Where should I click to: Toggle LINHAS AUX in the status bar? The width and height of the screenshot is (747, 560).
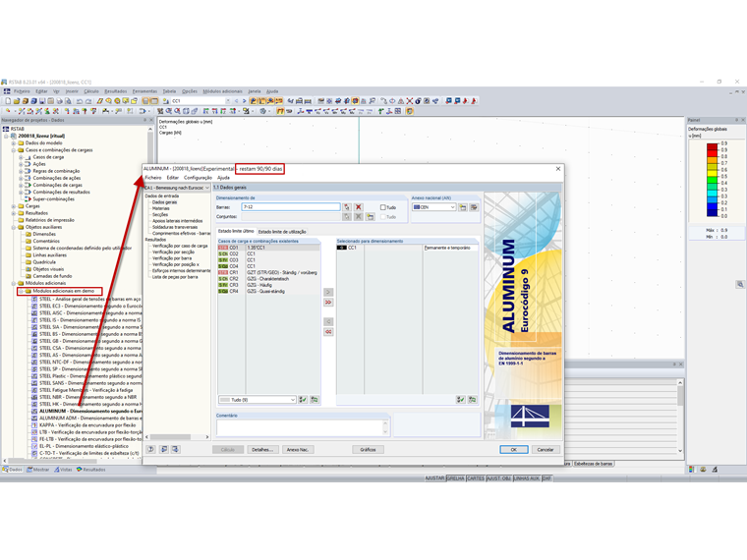click(527, 478)
